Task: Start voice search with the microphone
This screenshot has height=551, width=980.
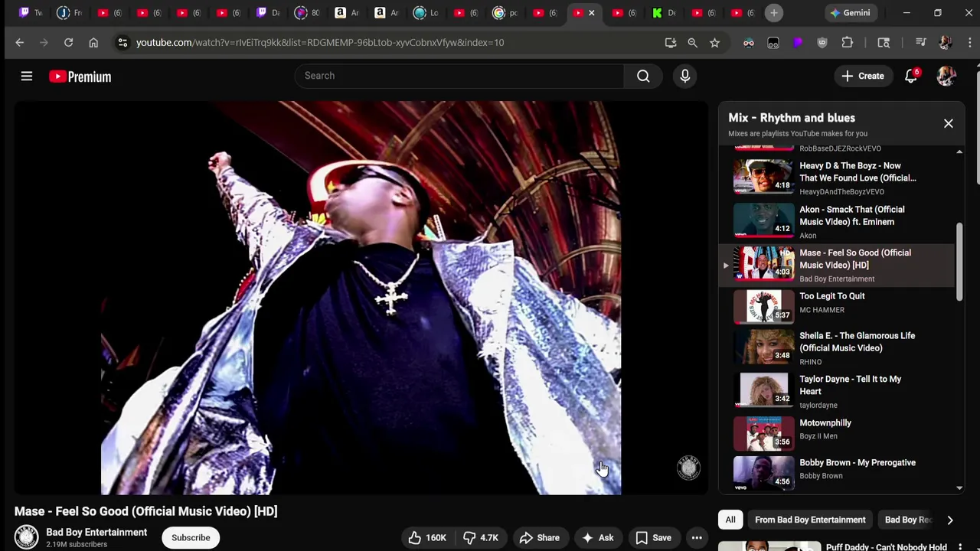Action: [x=684, y=76]
